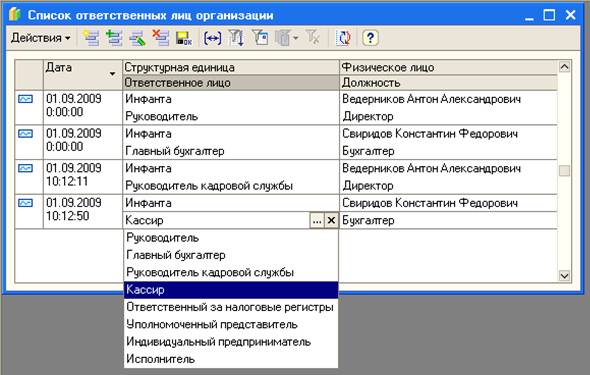Image resolution: width=590 pixels, height=375 pixels.
Task: Click the Бухгалтер cell in the last row
Action: pyautogui.click(x=448, y=220)
